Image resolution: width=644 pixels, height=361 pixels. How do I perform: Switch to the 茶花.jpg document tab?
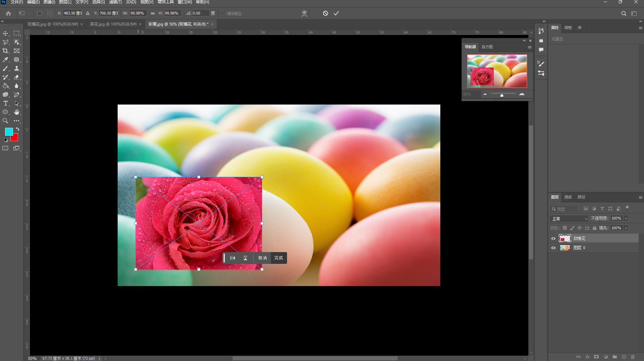pyautogui.click(x=113, y=24)
